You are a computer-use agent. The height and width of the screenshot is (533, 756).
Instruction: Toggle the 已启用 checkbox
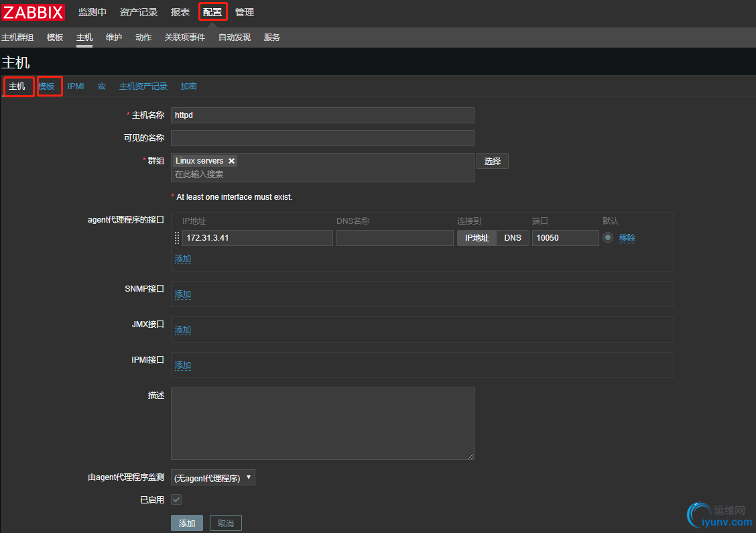[x=176, y=499]
